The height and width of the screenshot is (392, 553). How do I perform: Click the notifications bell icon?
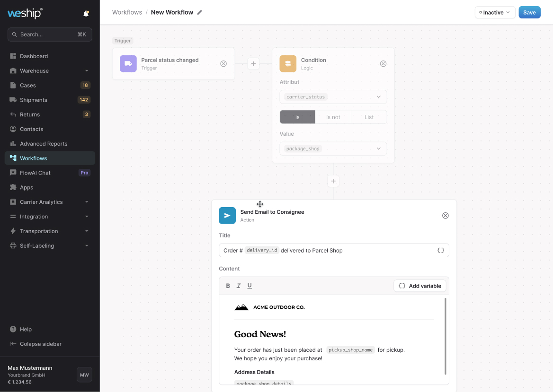click(86, 13)
